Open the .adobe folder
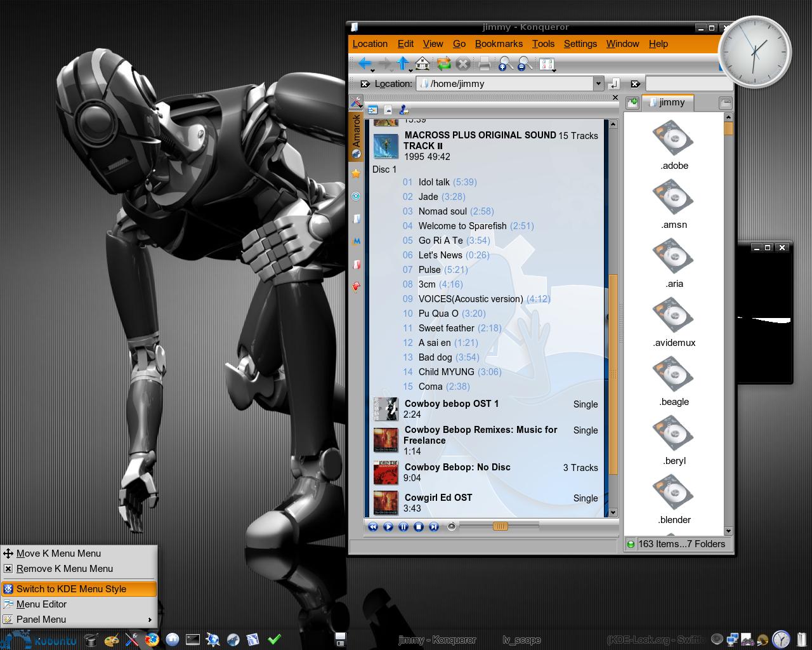 (x=674, y=145)
